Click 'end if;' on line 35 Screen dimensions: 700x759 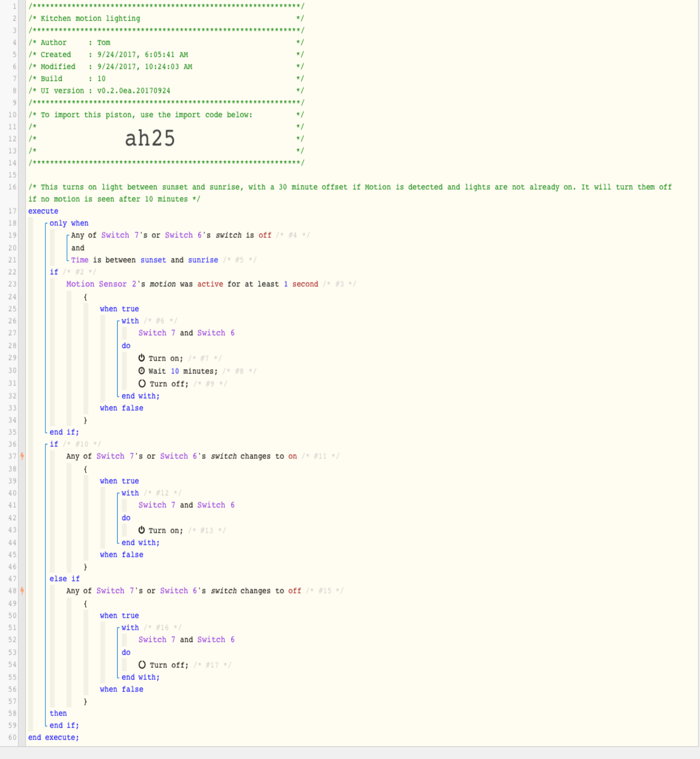(x=64, y=432)
